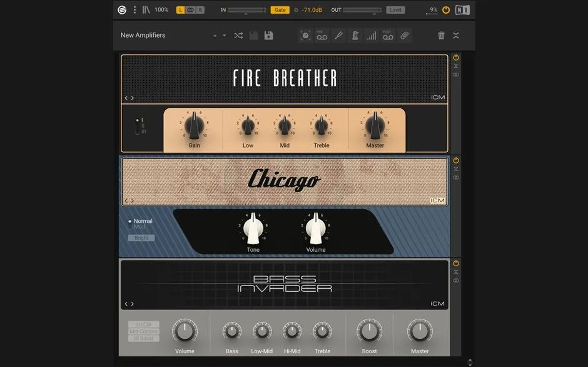The image size is (588, 367).
Task: Click the Fire Breather Mid knob
Action: pos(285,125)
